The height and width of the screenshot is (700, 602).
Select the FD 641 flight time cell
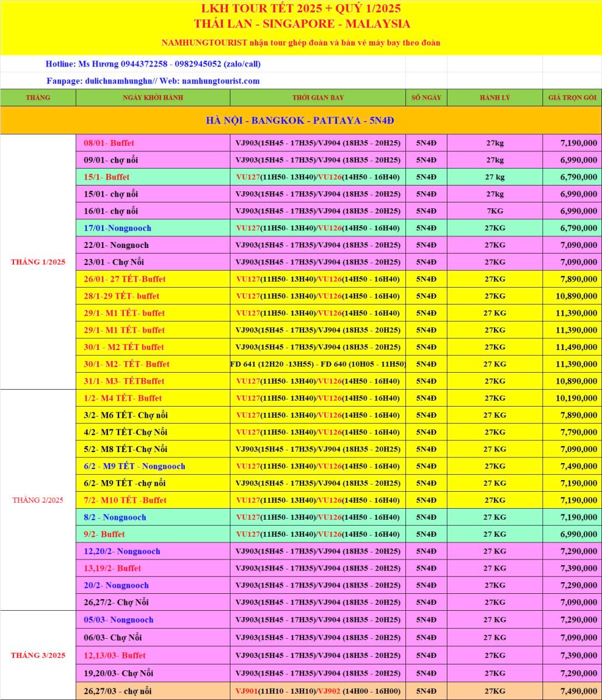(317, 364)
